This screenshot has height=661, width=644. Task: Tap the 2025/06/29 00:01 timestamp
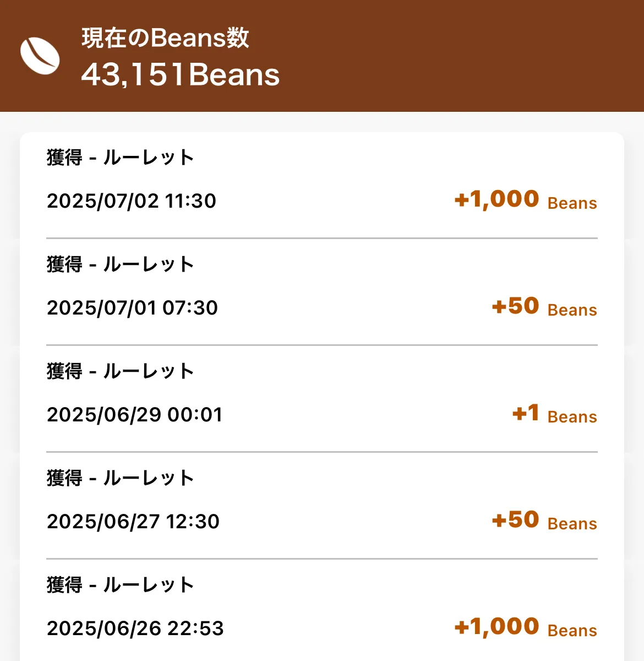point(134,415)
